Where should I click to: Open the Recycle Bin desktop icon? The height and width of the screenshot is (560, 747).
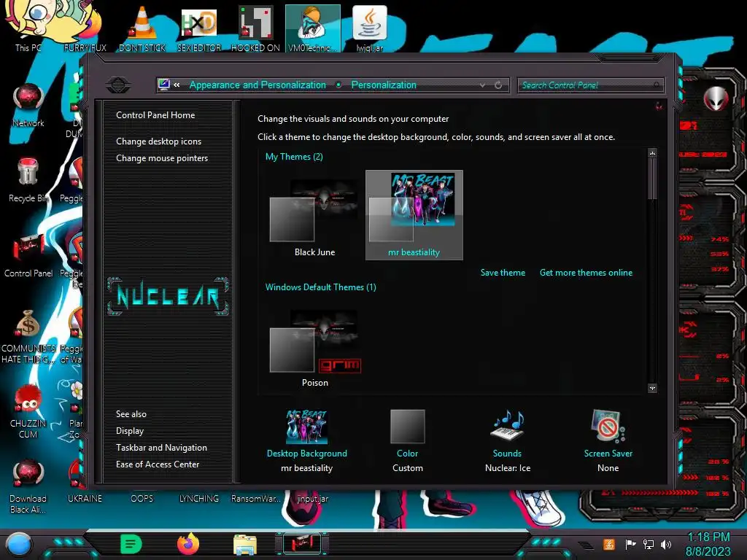[x=28, y=180]
